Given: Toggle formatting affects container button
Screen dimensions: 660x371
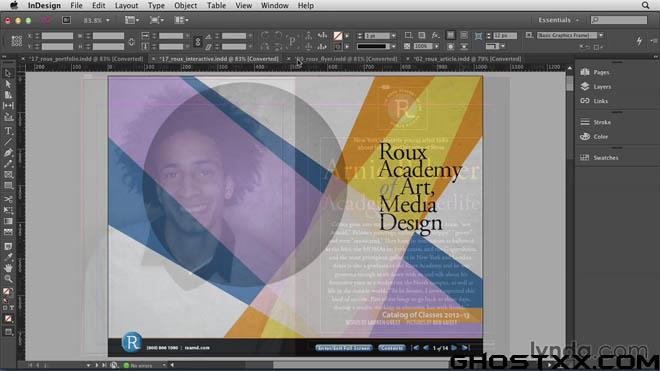Looking at the screenshot, I should point(5,308).
